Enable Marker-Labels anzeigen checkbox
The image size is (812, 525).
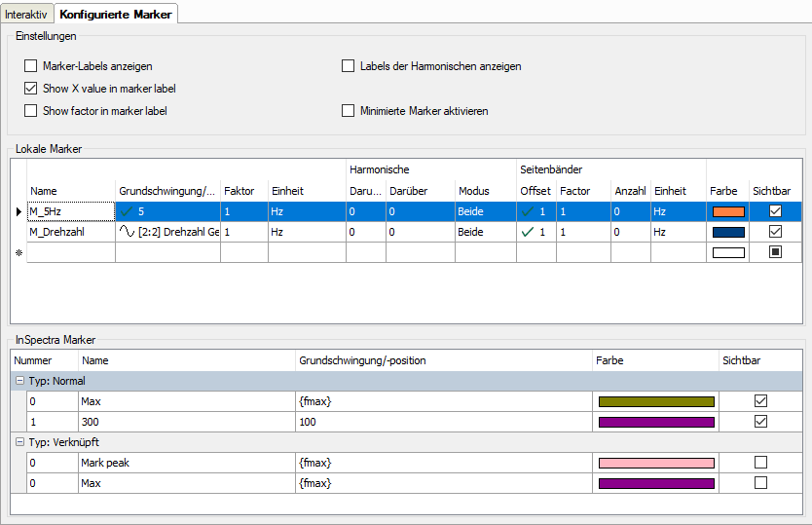[31, 66]
